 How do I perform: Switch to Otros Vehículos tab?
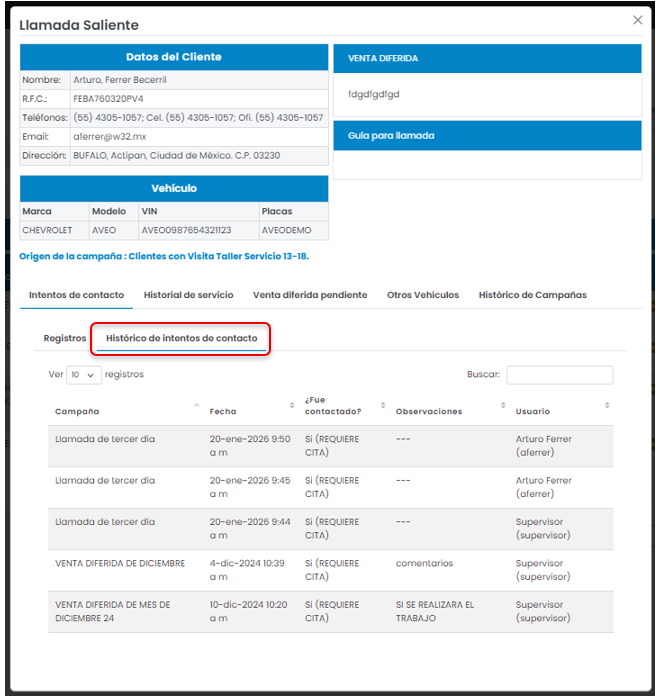tap(423, 295)
